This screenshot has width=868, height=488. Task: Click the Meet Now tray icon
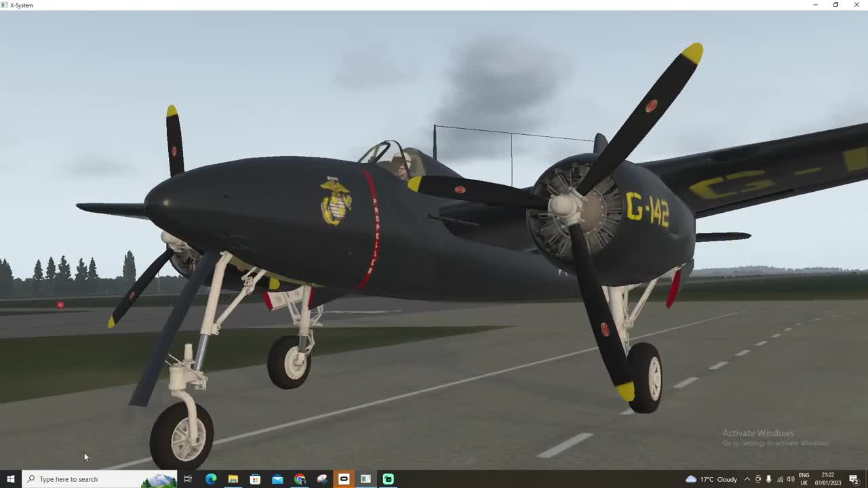(758, 479)
